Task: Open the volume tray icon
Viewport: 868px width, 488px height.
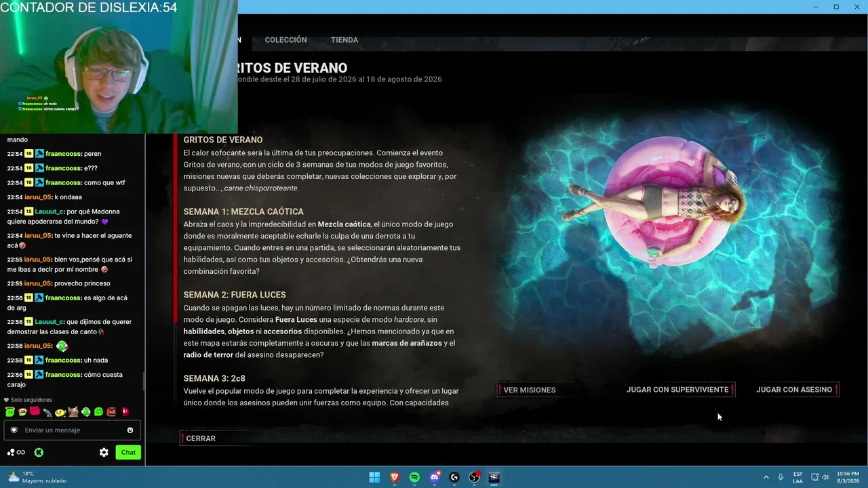Action: point(825,477)
